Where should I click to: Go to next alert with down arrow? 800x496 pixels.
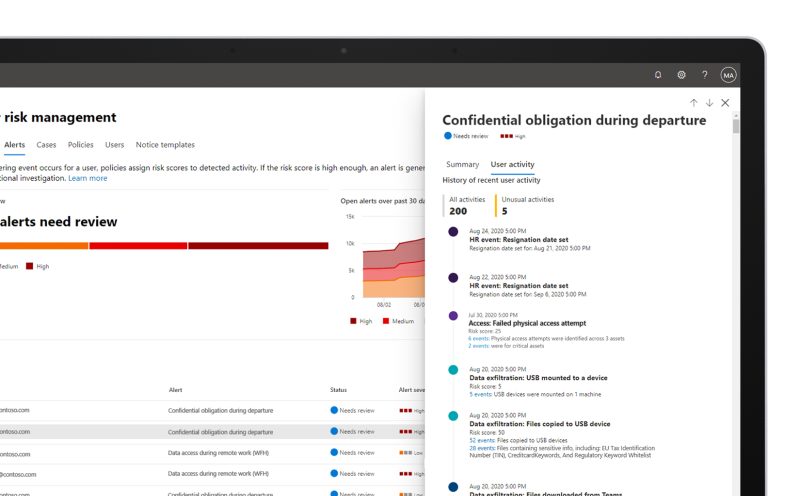(x=709, y=103)
